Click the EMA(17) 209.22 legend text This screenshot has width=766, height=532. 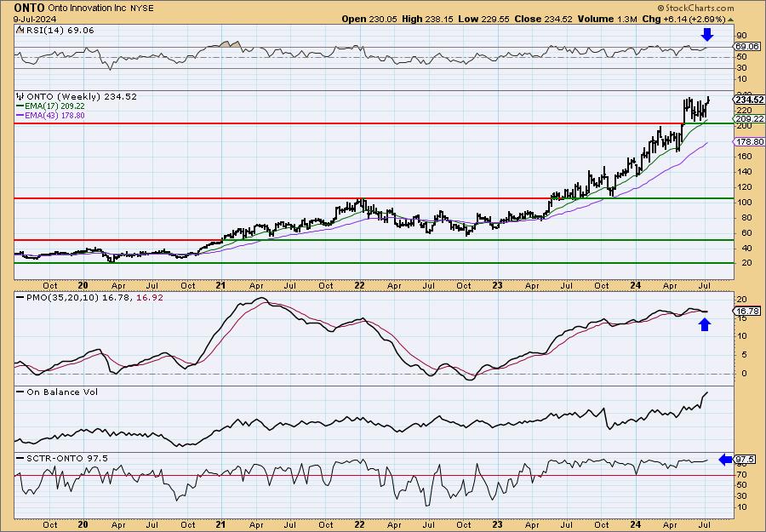click(x=54, y=106)
